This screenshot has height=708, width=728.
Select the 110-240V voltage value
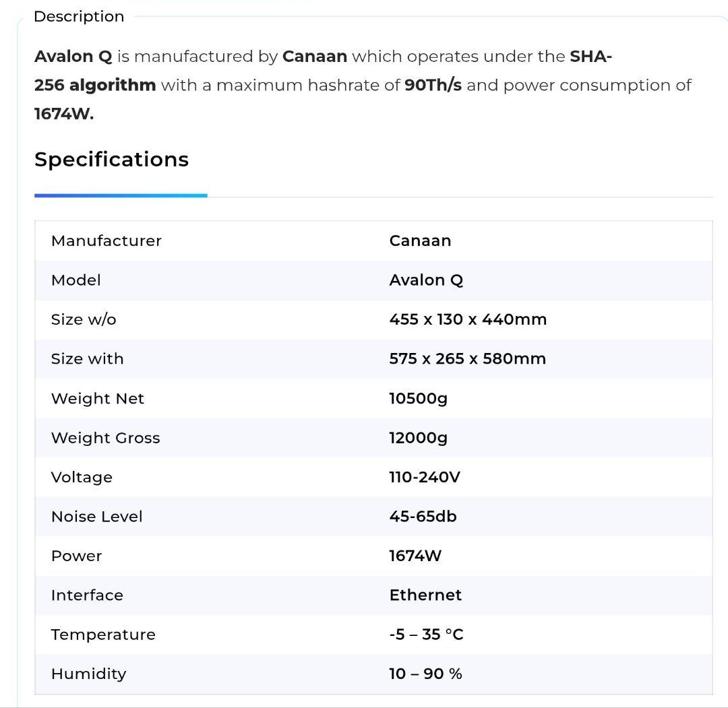(x=424, y=478)
